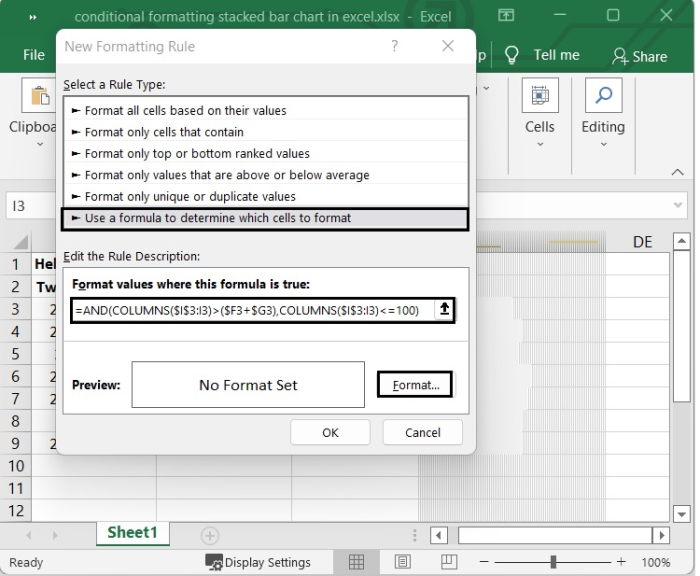Click the Format... button
This screenshot has height=576, width=700.
coord(415,385)
